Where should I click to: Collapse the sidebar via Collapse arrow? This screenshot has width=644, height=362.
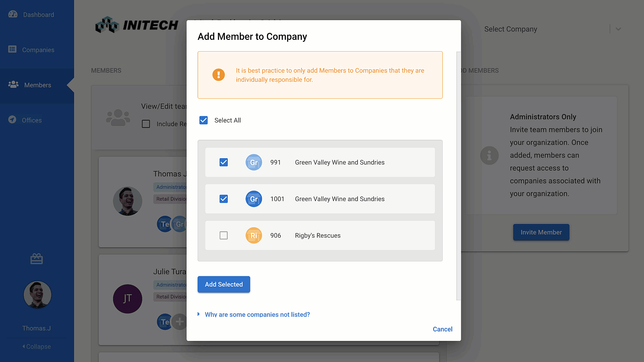[x=37, y=347]
